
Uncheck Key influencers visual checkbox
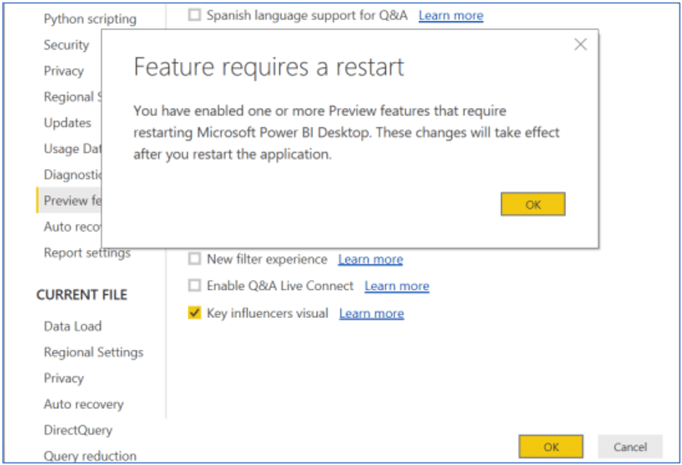pos(194,313)
